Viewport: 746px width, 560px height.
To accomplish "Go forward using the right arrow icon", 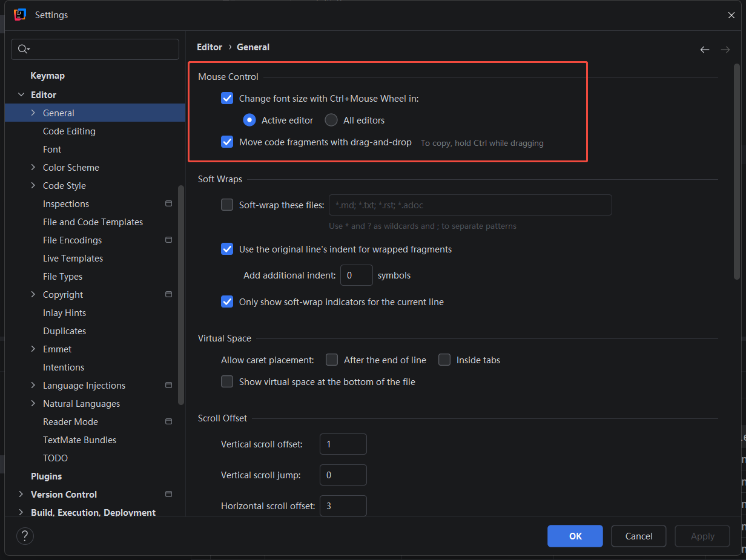I will point(725,50).
